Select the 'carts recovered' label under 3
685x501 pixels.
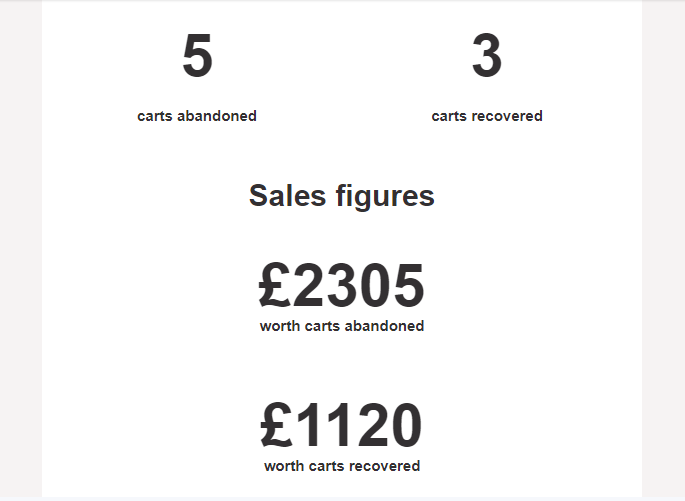(487, 116)
